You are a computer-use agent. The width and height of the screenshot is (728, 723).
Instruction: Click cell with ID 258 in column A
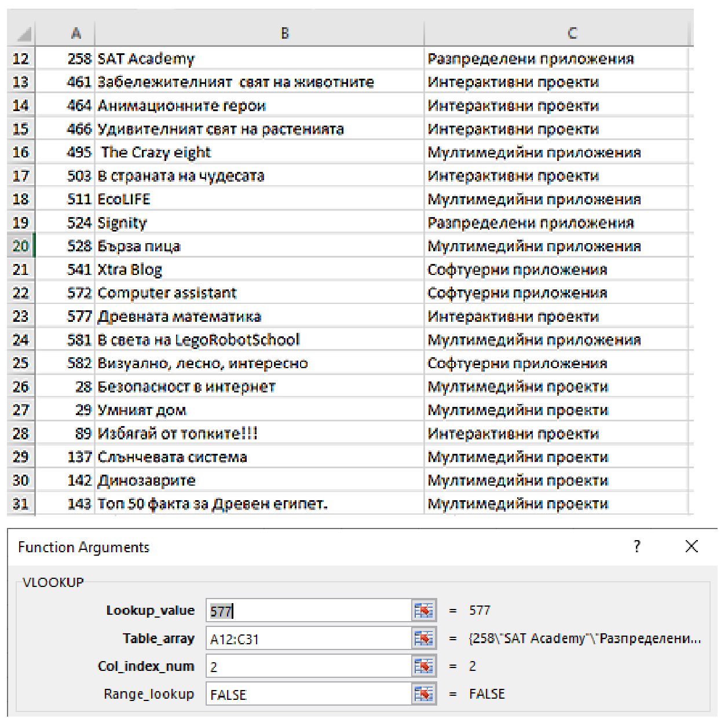[x=65, y=58]
